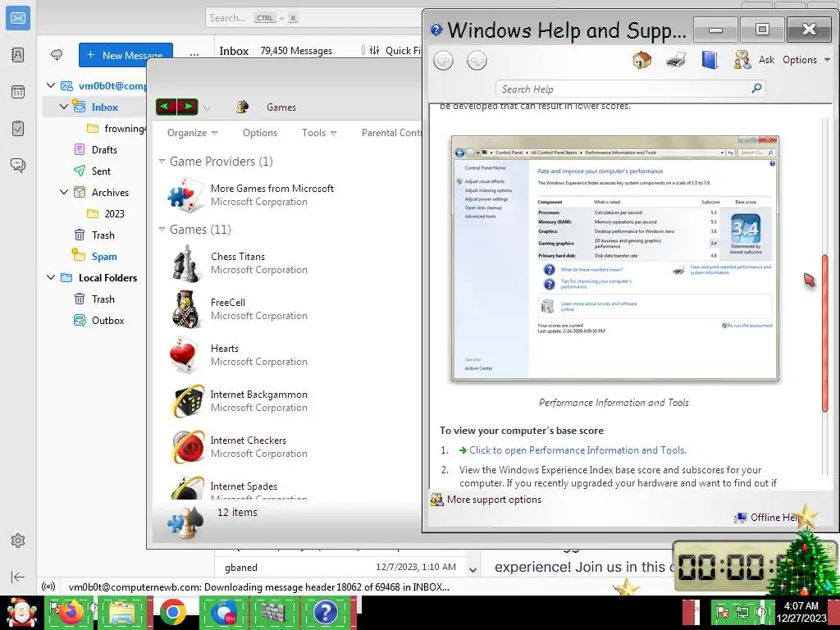The height and width of the screenshot is (630, 840).
Task: Click the Help home icon
Action: pyautogui.click(x=641, y=59)
